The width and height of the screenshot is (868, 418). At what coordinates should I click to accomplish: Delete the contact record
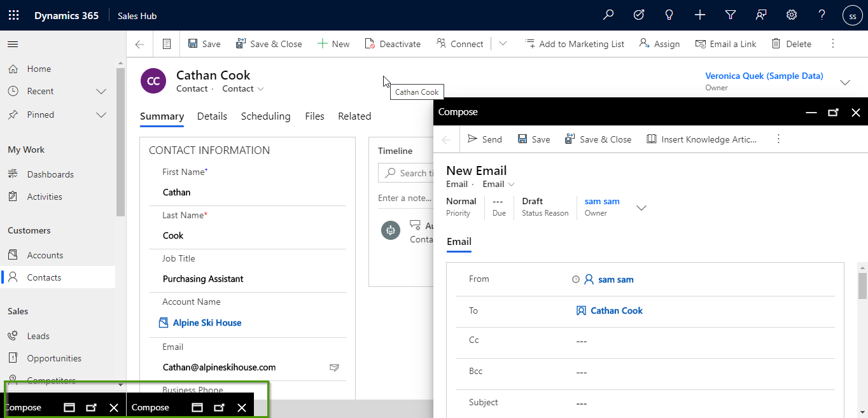click(x=791, y=44)
